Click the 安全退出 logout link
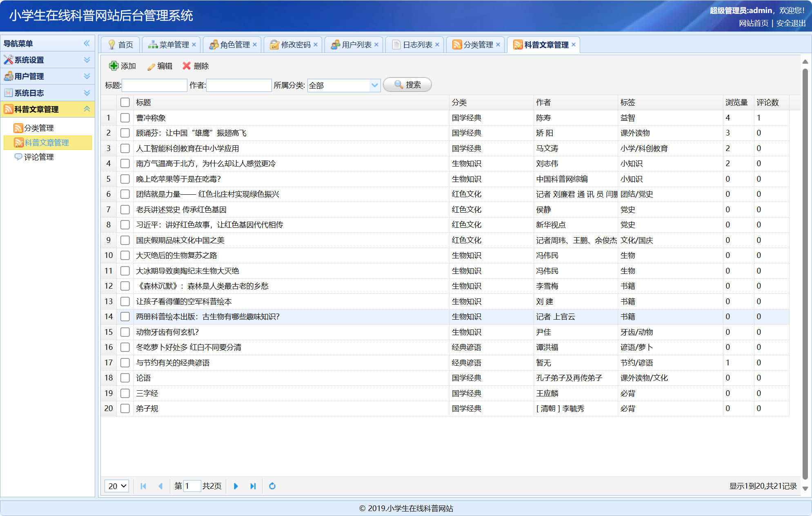This screenshot has width=812, height=516. [x=790, y=23]
